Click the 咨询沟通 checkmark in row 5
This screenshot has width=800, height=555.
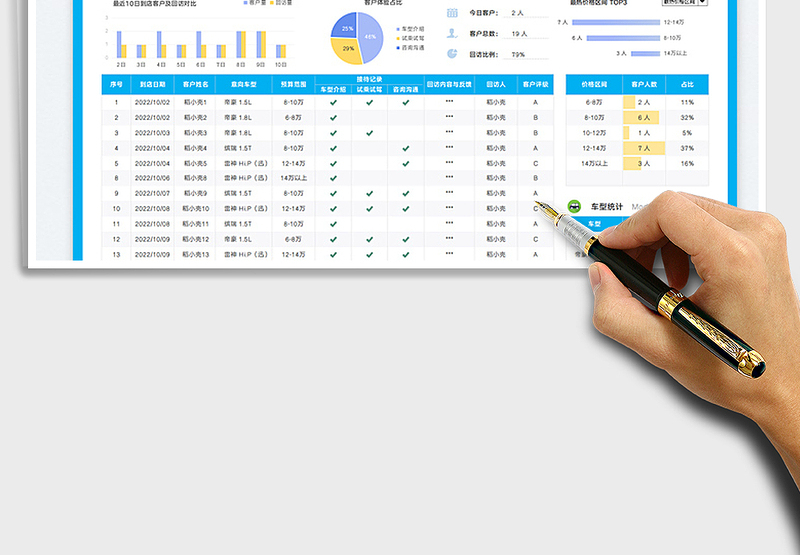[405, 163]
